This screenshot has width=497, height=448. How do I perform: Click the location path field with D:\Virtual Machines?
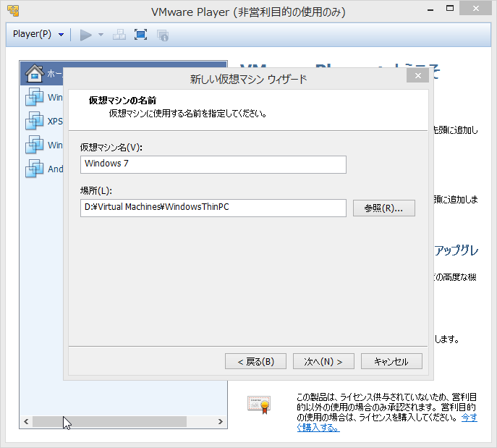click(x=213, y=208)
